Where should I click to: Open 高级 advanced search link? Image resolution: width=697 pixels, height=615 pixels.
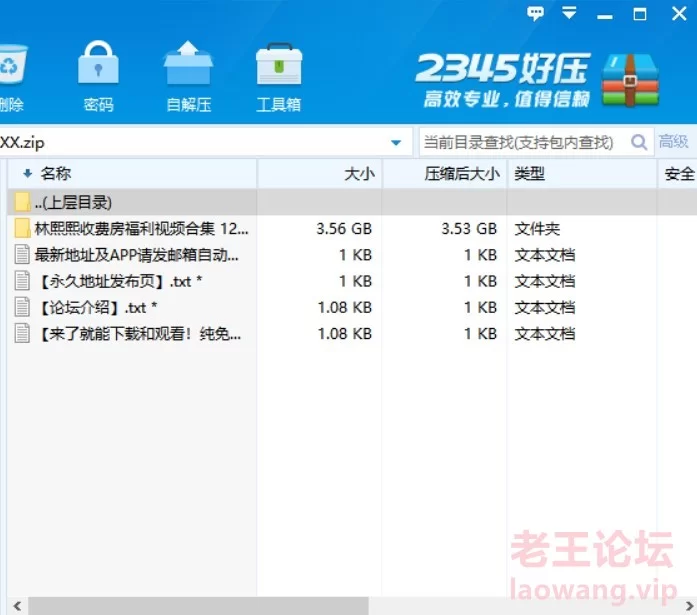pyautogui.click(x=673, y=141)
